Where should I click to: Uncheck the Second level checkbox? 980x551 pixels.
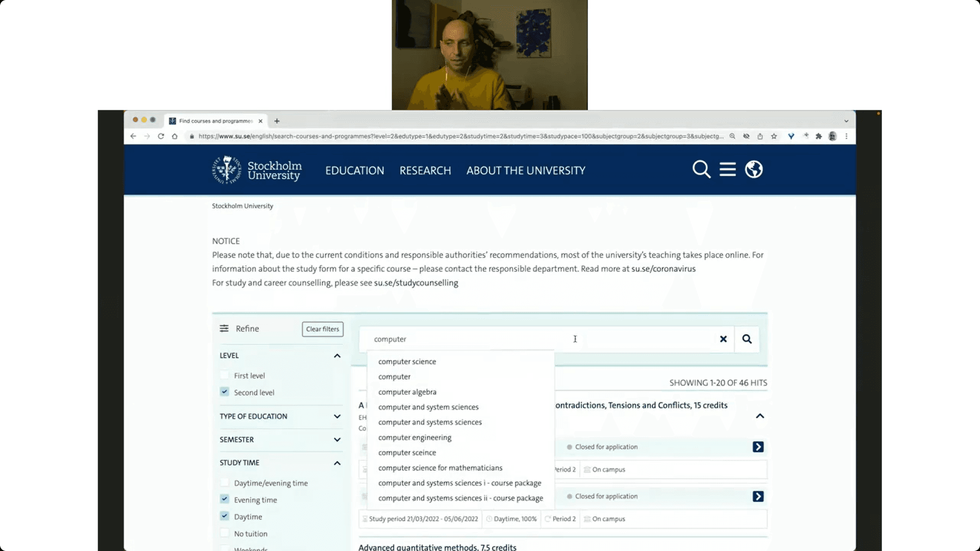click(x=225, y=392)
